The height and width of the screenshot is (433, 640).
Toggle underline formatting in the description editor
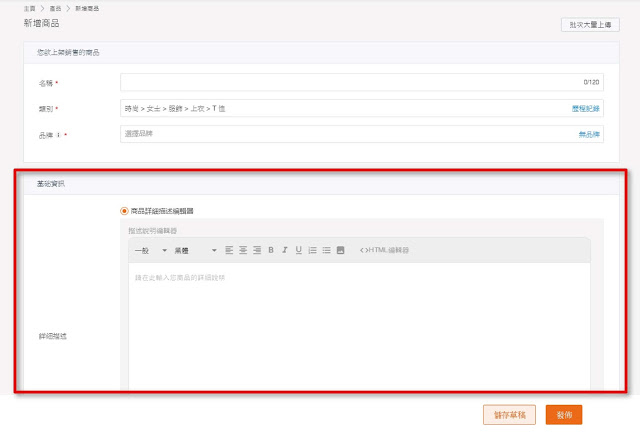299,250
